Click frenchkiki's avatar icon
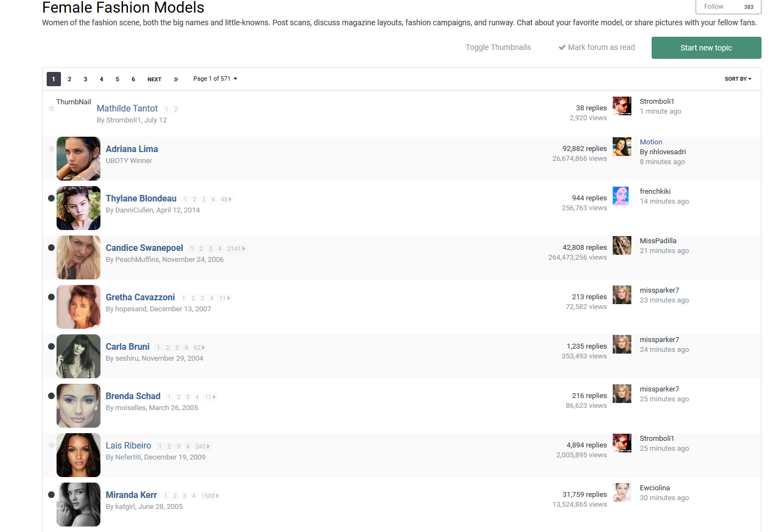Image resolution: width=773 pixels, height=532 pixels. [621, 196]
